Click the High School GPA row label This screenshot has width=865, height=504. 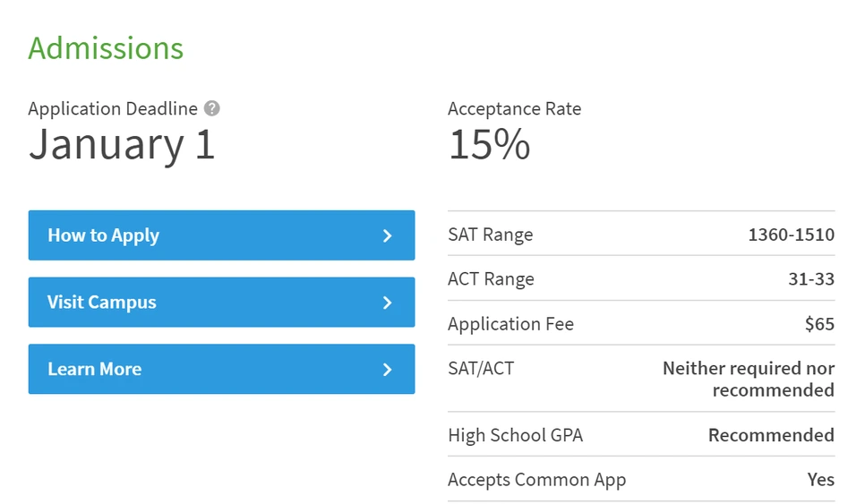coord(515,435)
